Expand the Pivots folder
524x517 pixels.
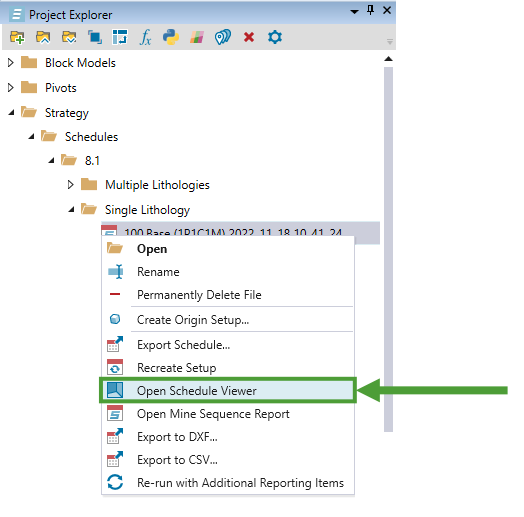(11, 88)
